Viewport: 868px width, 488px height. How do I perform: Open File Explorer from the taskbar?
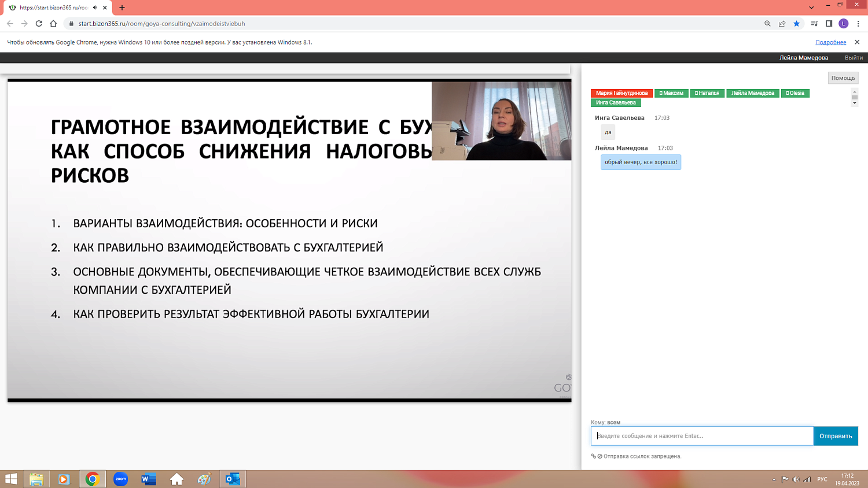pyautogui.click(x=36, y=479)
